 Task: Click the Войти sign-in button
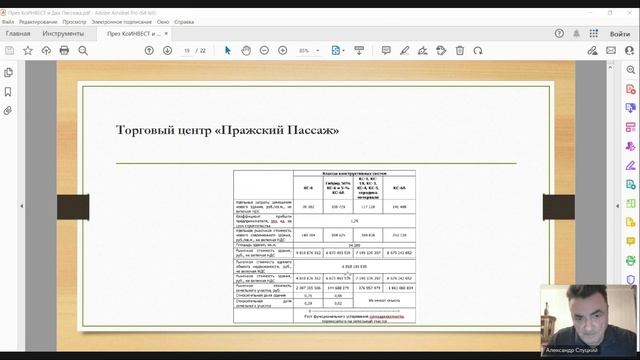click(x=620, y=34)
